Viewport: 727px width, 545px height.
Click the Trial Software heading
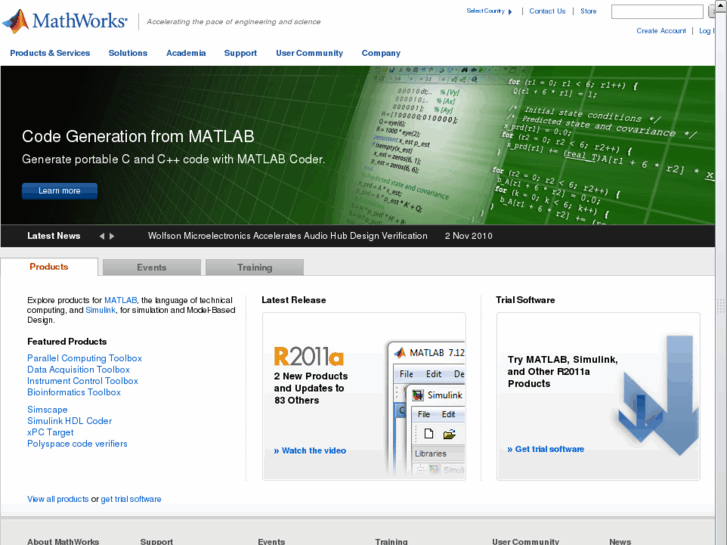point(525,300)
